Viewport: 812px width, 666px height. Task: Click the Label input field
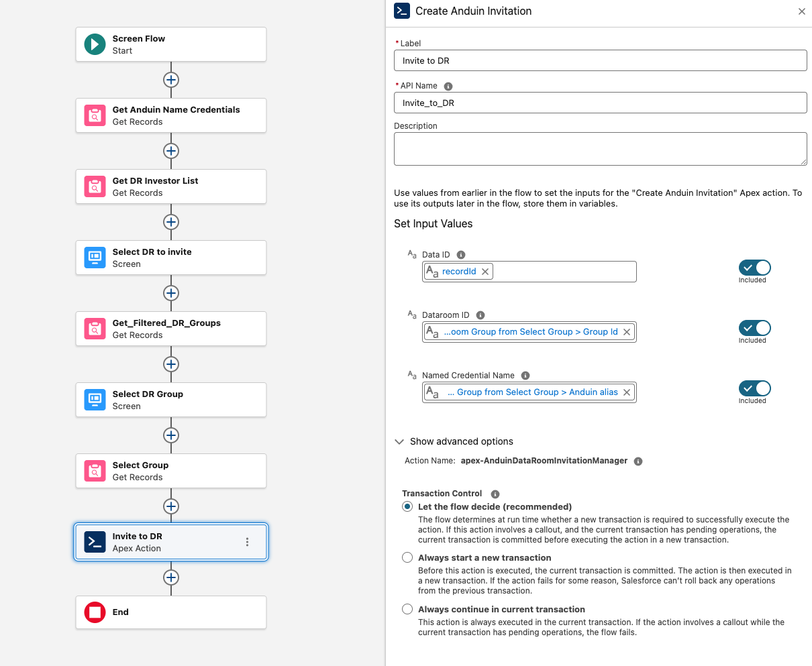(601, 60)
